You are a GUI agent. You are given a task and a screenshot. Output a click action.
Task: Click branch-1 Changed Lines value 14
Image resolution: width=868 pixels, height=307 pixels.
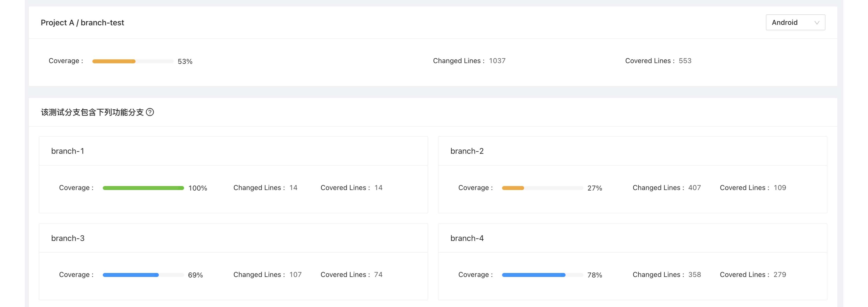[293, 188]
